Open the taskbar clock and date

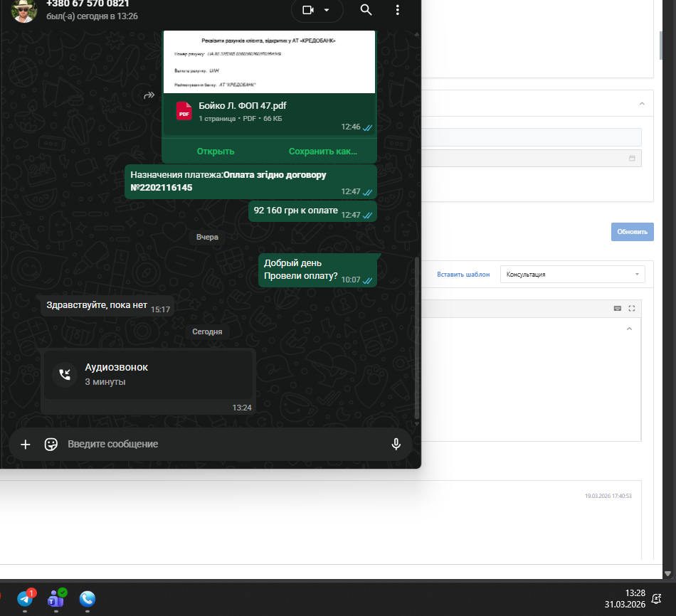pyautogui.click(x=625, y=599)
